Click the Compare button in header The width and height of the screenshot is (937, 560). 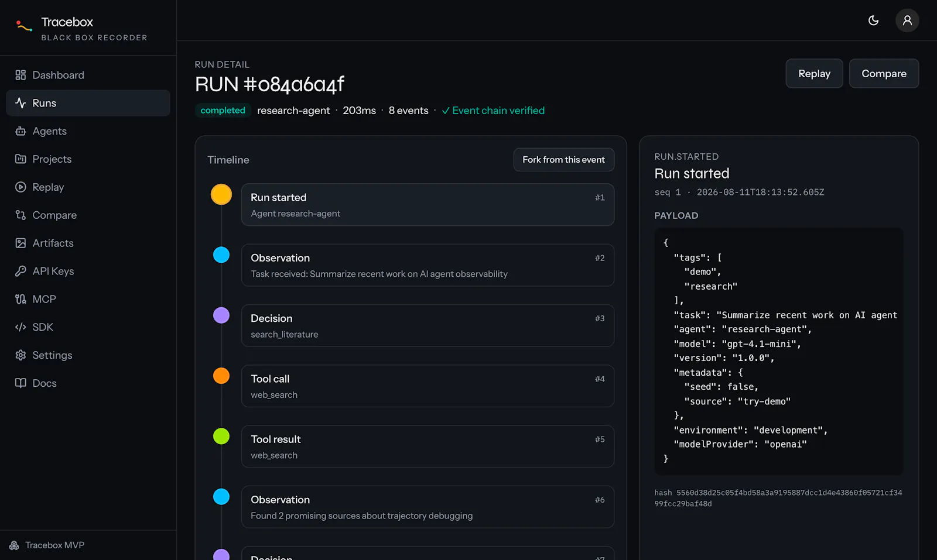(x=884, y=74)
